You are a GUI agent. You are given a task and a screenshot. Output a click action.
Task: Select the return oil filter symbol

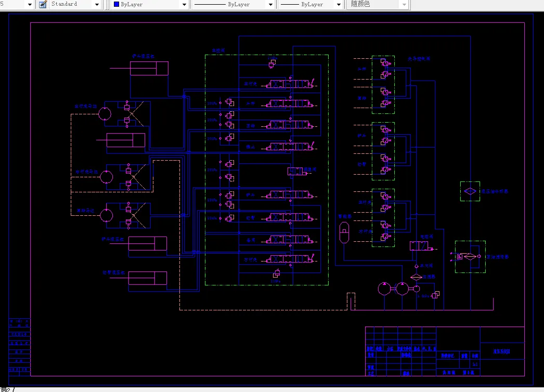pyautogui.click(x=470, y=257)
